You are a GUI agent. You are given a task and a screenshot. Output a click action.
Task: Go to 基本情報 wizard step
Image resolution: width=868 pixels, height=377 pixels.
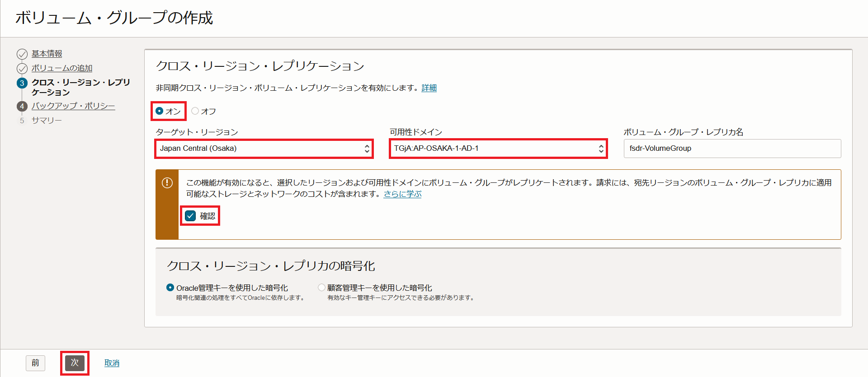47,54
